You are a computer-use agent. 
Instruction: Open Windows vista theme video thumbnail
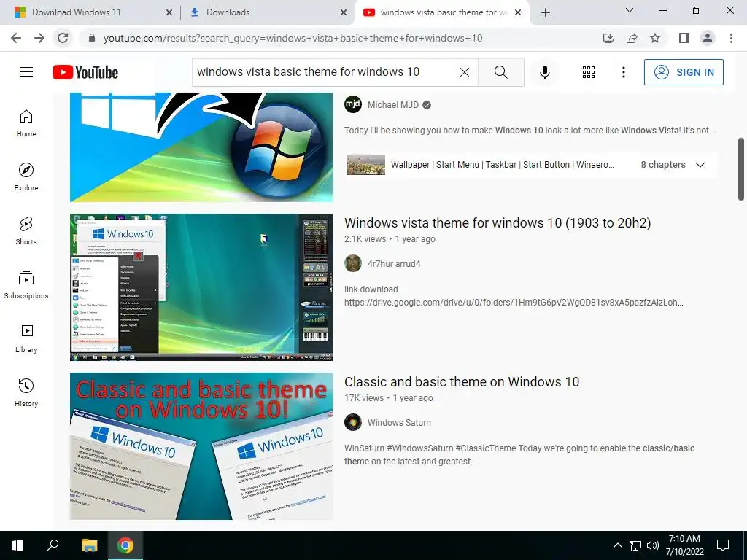coord(201,287)
